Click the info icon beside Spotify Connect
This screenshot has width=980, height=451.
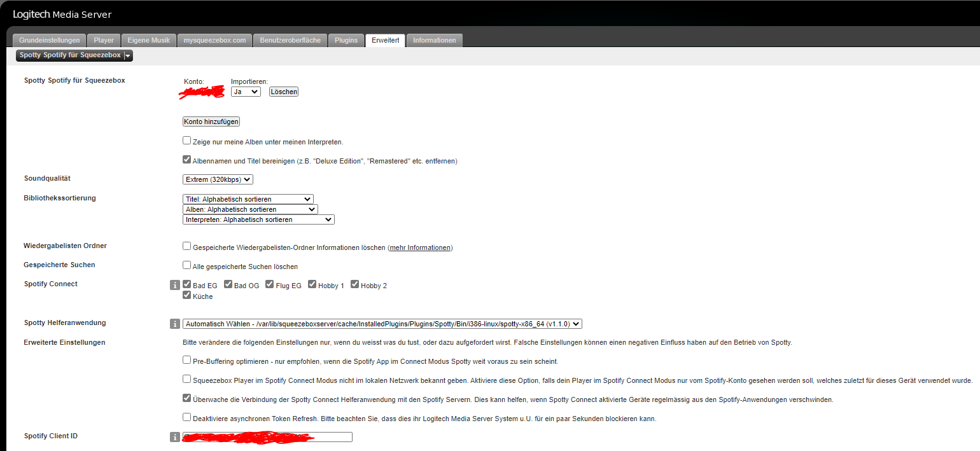(x=175, y=285)
